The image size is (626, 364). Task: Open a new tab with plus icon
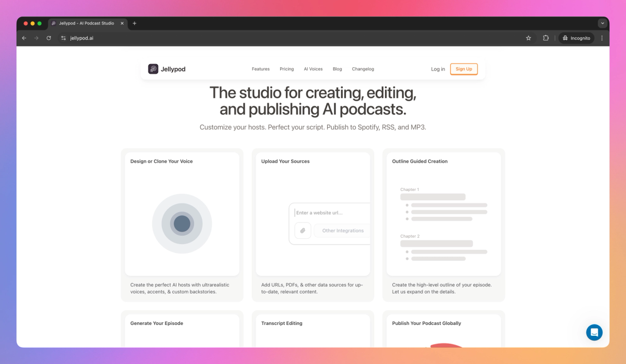tap(135, 23)
